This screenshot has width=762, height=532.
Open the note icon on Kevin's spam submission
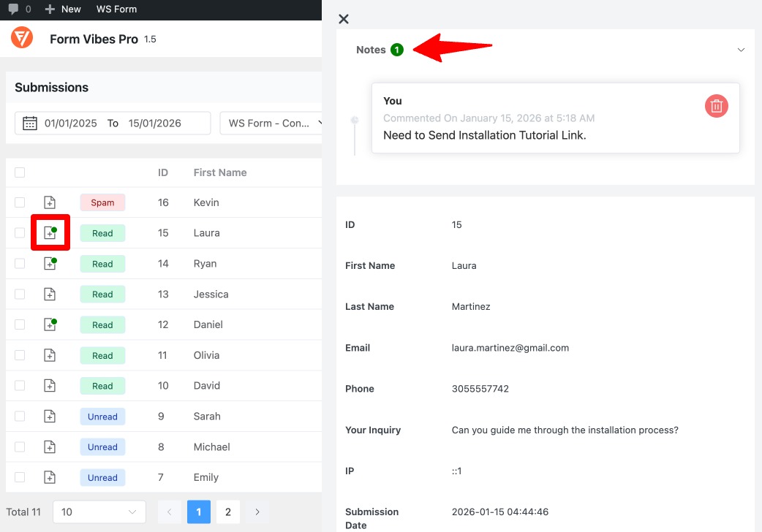pos(50,202)
